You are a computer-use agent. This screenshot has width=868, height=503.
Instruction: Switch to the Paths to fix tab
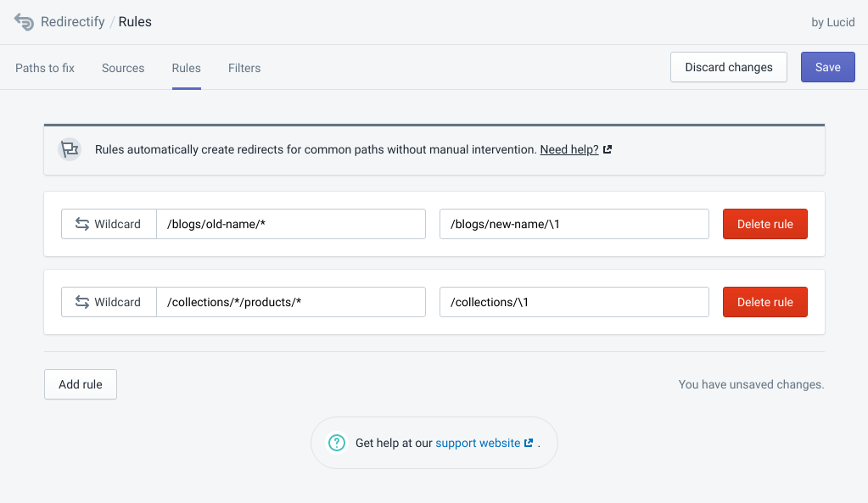[x=45, y=68]
